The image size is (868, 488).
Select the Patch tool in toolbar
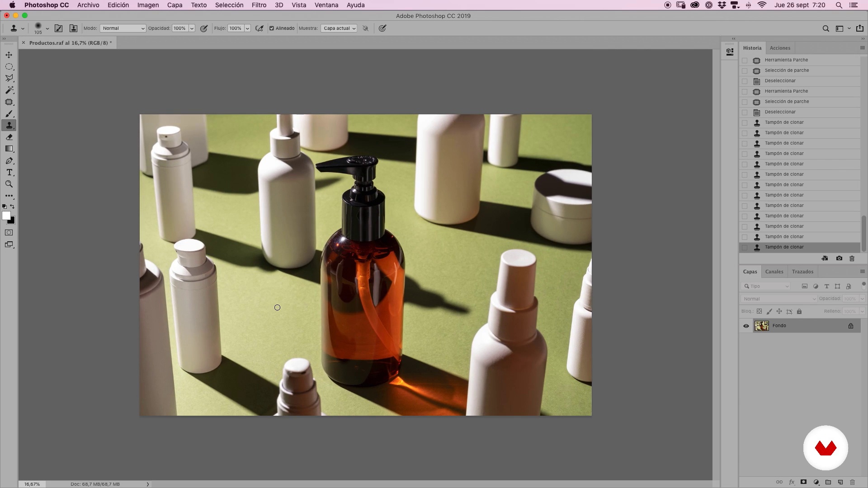click(9, 102)
